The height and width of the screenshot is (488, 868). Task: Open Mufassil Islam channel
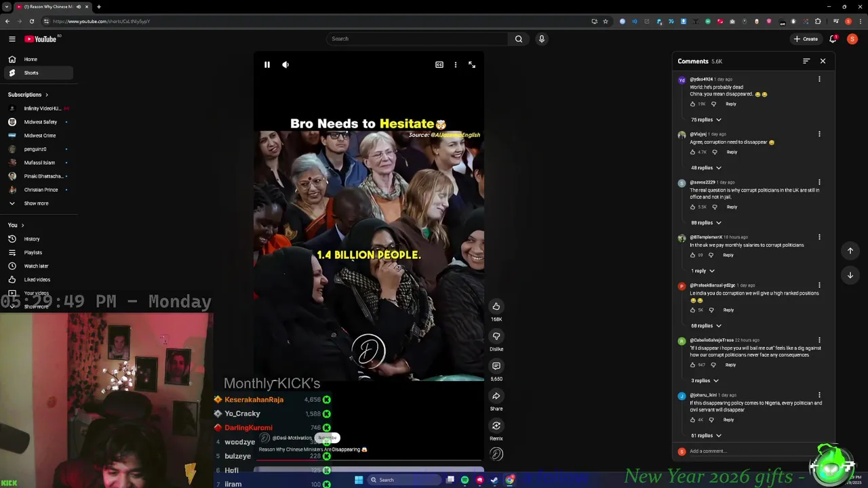[39, 163]
